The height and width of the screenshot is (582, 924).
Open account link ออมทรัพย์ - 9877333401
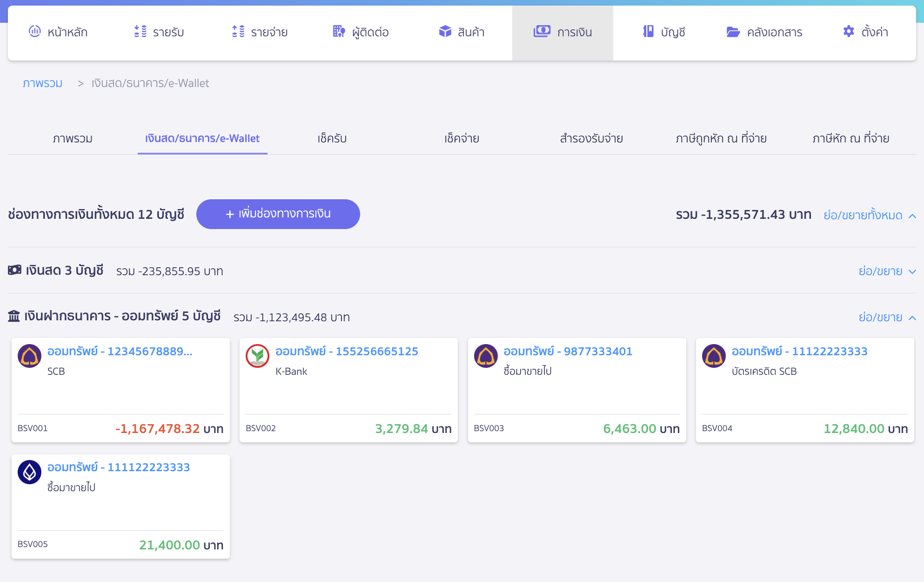pos(568,352)
